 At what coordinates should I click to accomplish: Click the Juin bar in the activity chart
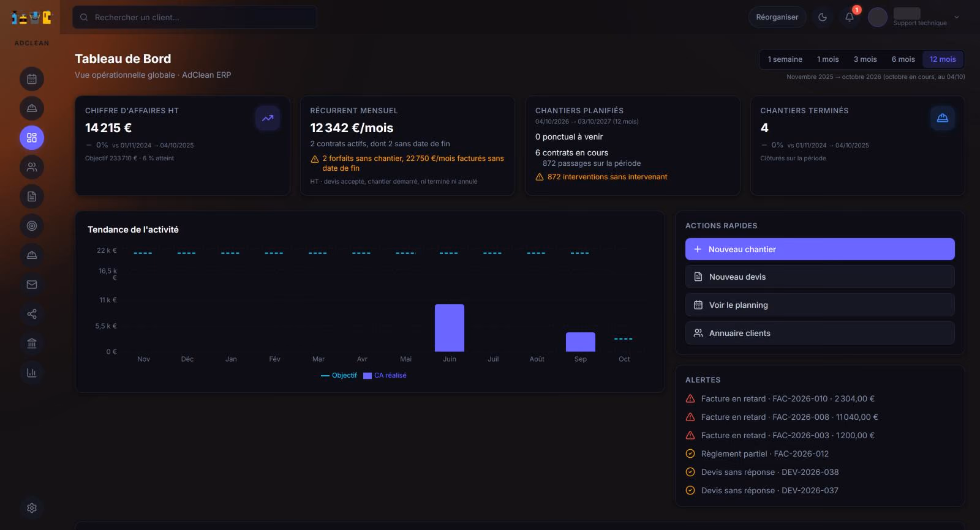450,328
